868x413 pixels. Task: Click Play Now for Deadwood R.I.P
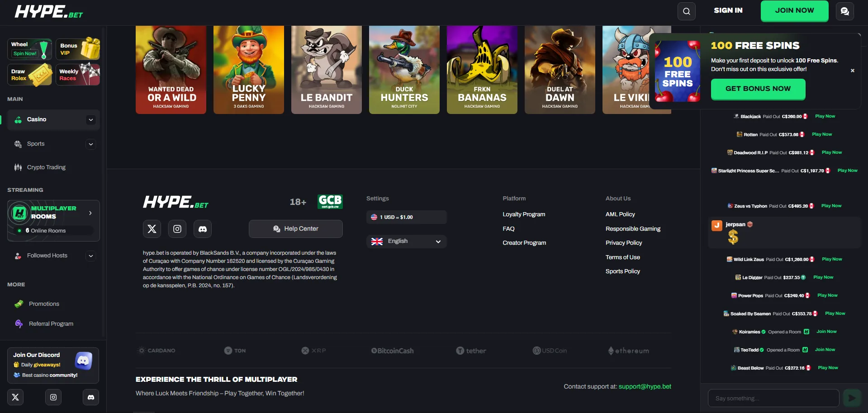(x=832, y=152)
